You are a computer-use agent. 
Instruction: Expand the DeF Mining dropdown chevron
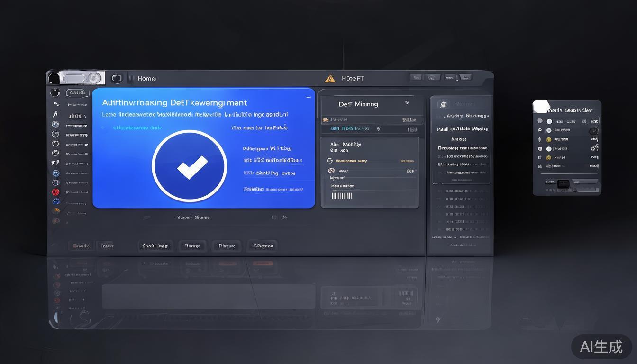coord(407,103)
